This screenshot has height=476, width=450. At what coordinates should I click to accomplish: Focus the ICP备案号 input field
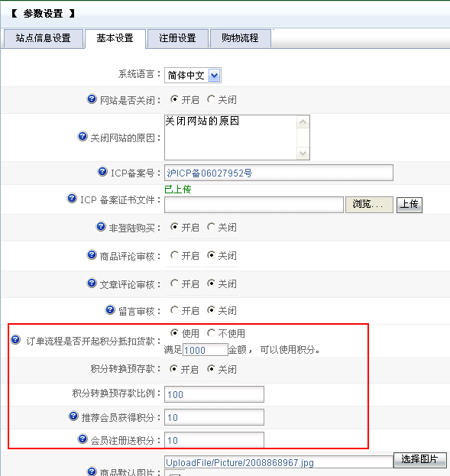pyautogui.click(x=279, y=173)
